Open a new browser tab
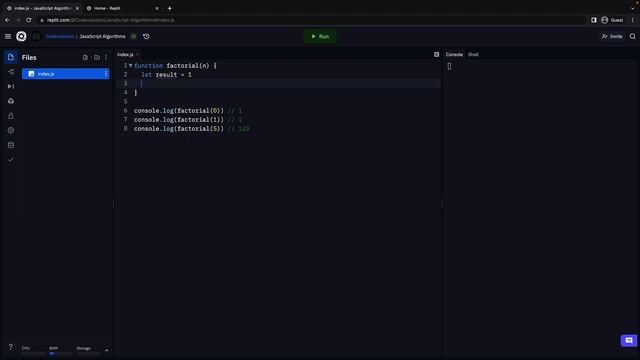The height and width of the screenshot is (360, 640). point(169,8)
